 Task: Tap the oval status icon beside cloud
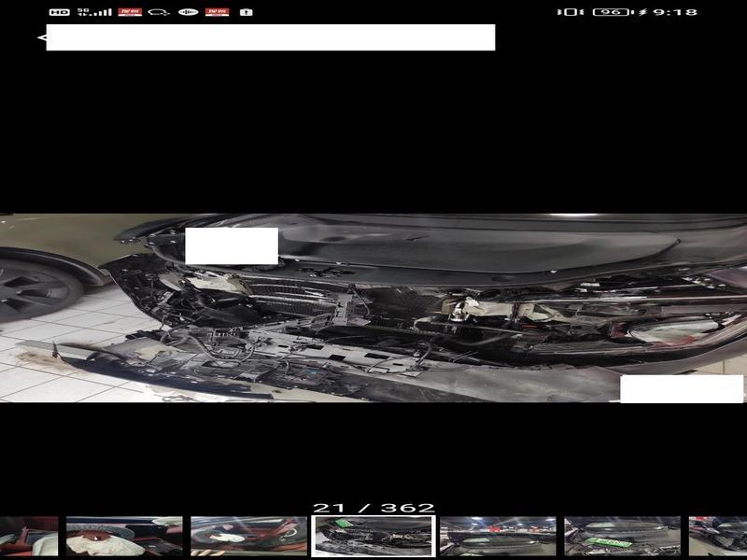(188, 12)
